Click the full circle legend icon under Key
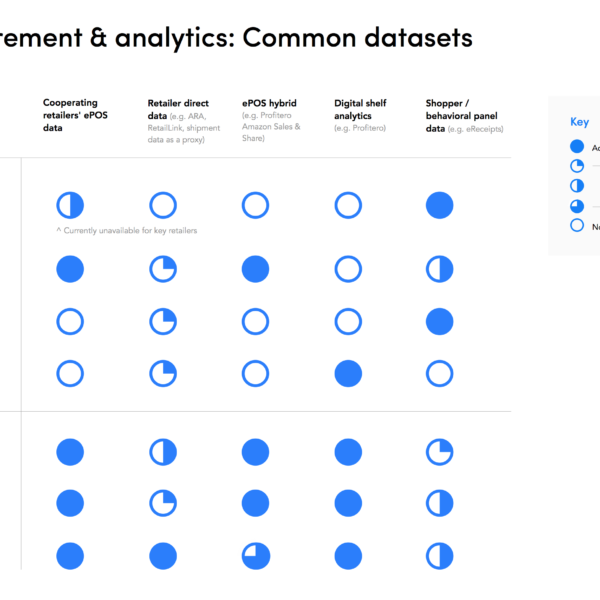This screenshot has width=600, height=600. tap(577, 146)
